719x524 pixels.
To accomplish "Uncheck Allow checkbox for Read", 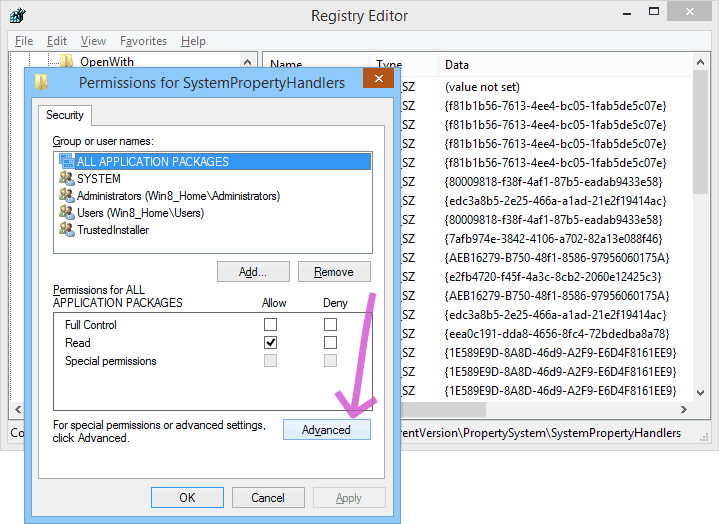I will (x=271, y=342).
